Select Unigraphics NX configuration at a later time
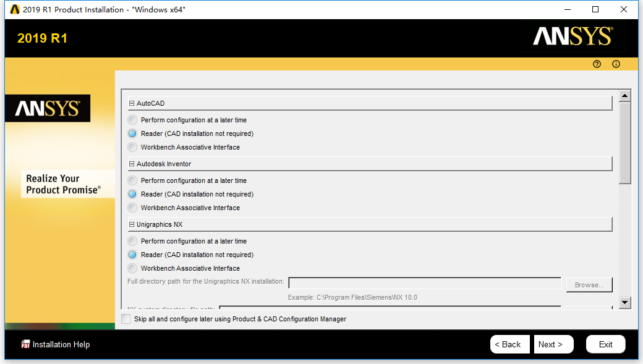 point(132,241)
